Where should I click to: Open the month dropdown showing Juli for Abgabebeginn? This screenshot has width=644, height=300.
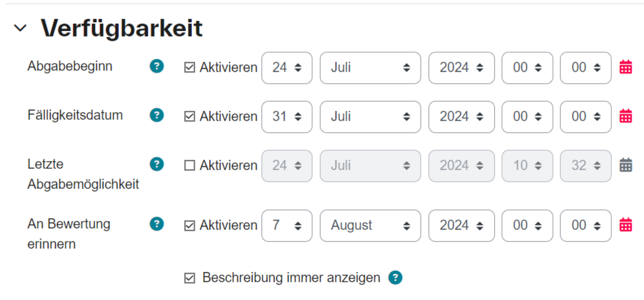tap(370, 68)
